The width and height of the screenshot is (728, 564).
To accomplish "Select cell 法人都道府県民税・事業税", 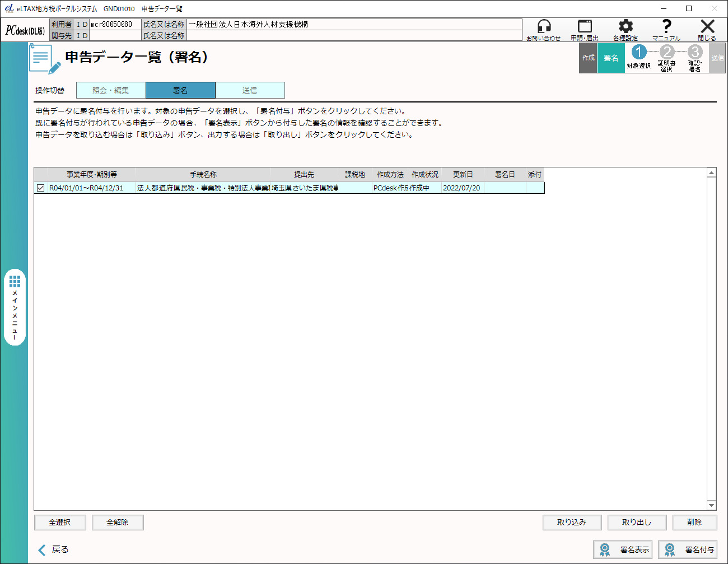I will (x=203, y=188).
